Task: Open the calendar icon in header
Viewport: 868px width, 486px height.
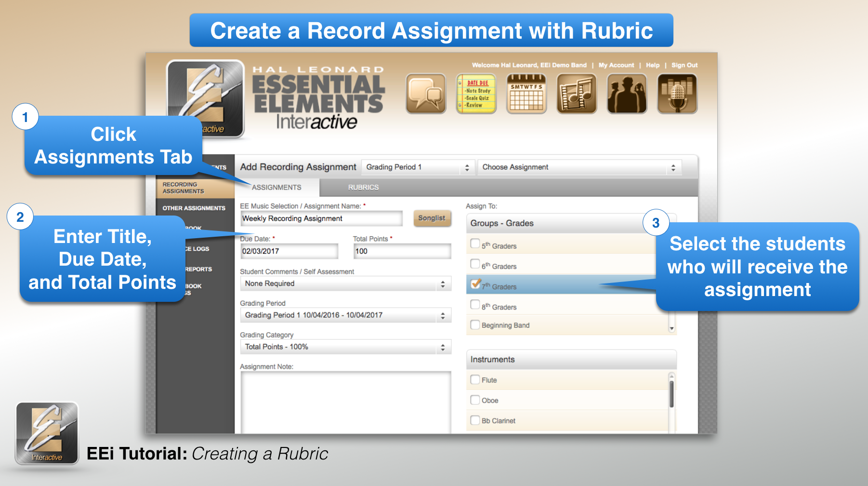Action: pyautogui.click(x=526, y=94)
